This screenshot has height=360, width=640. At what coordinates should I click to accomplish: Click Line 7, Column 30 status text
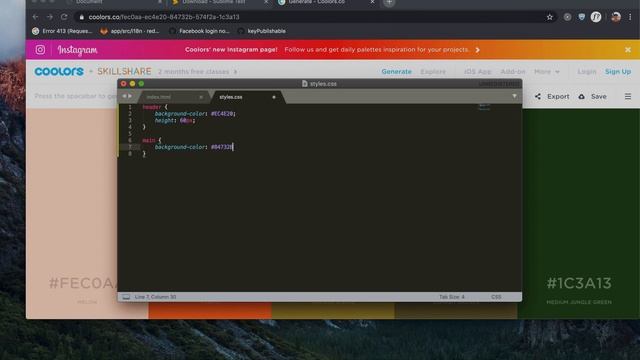156,297
